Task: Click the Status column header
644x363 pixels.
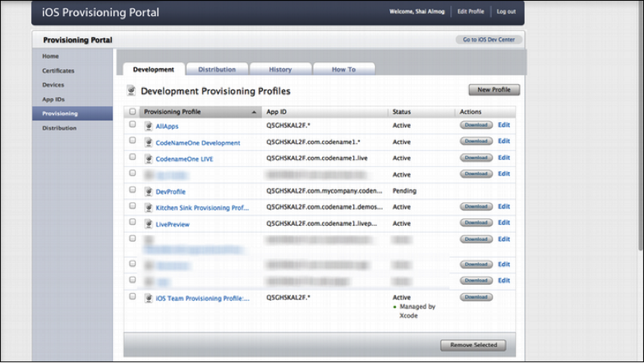Action: [x=402, y=111]
